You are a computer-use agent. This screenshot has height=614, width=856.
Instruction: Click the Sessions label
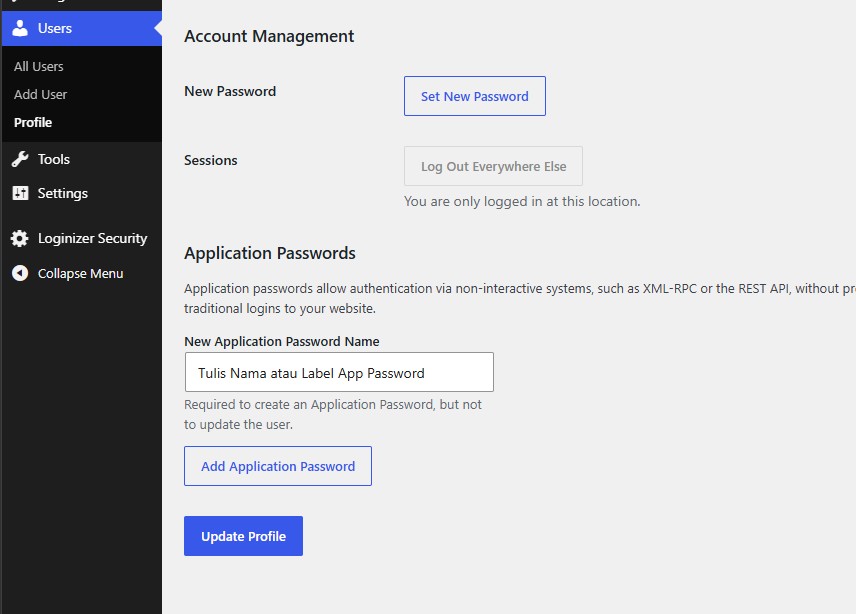[x=211, y=160]
